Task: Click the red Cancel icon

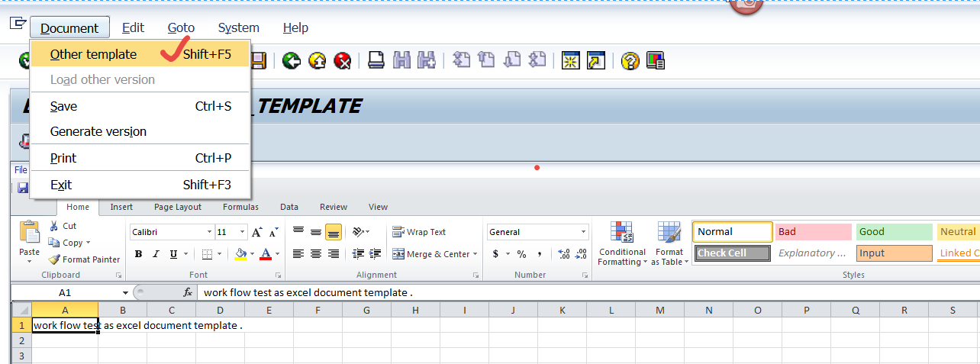Action: [343, 61]
